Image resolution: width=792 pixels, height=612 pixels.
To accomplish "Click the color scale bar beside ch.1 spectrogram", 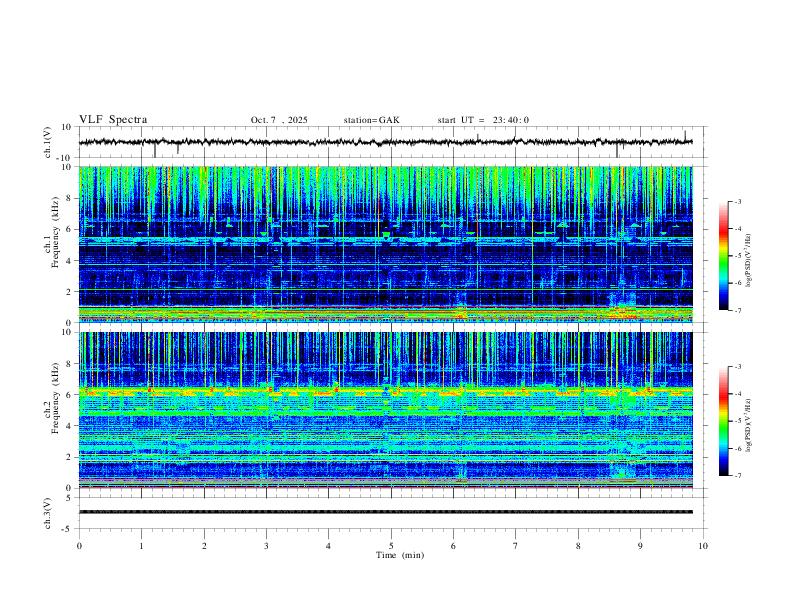I will coord(724,256).
